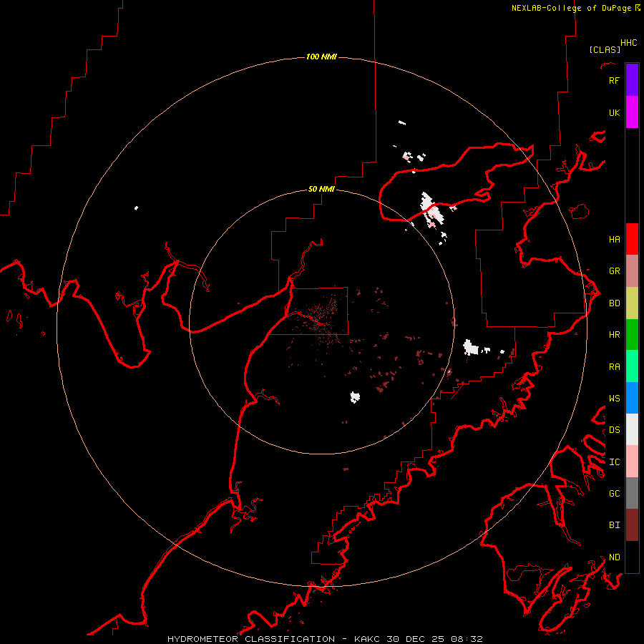Click the 100 NMI range ring label
Image resolution: width=644 pixels, height=644 pixels.
[x=321, y=57]
